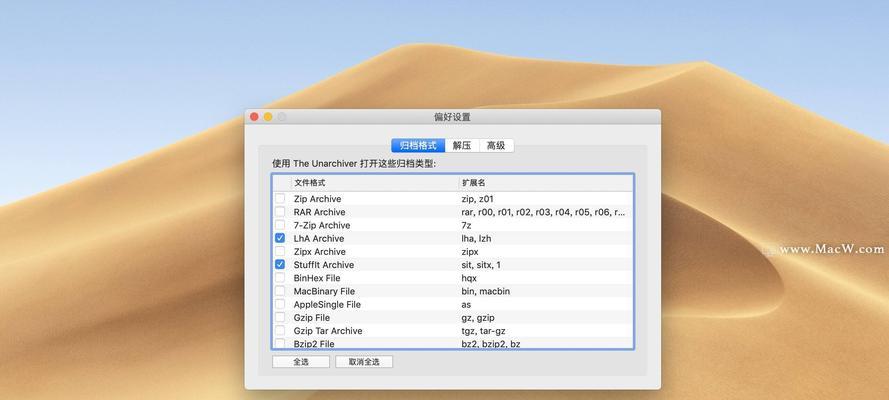Close the 偏好设置 window
The image size is (889, 400).
(x=255, y=117)
